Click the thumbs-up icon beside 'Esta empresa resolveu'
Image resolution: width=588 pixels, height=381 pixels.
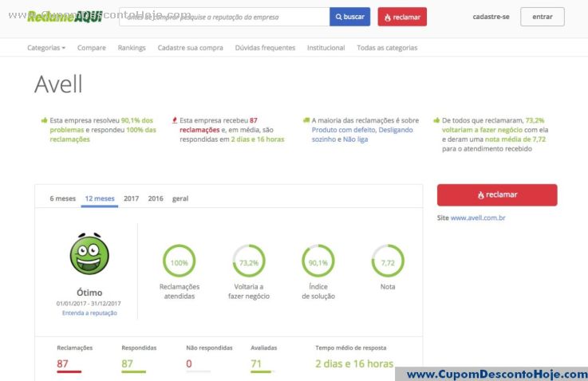(x=44, y=120)
